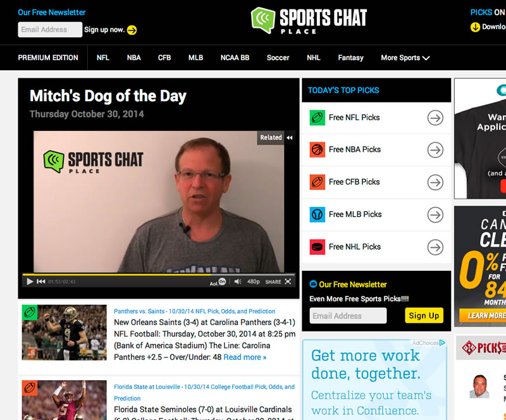Image resolution: width=506 pixels, height=420 pixels.
Task: Click the header Email Address field
Action: click(50, 30)
